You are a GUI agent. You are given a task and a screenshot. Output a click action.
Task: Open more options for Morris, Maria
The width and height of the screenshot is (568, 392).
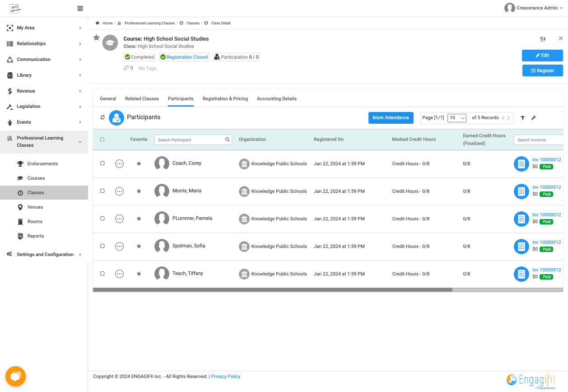[119, 191]
